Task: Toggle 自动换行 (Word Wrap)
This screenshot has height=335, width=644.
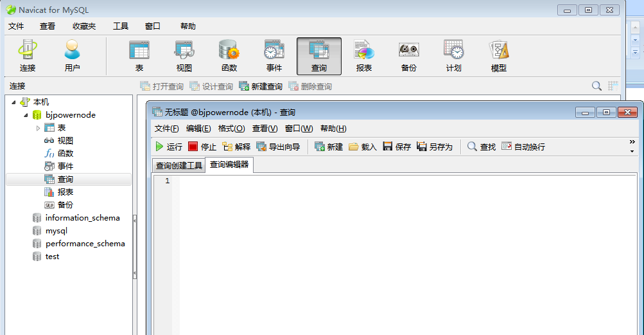Action: click(x=523, y=147)
